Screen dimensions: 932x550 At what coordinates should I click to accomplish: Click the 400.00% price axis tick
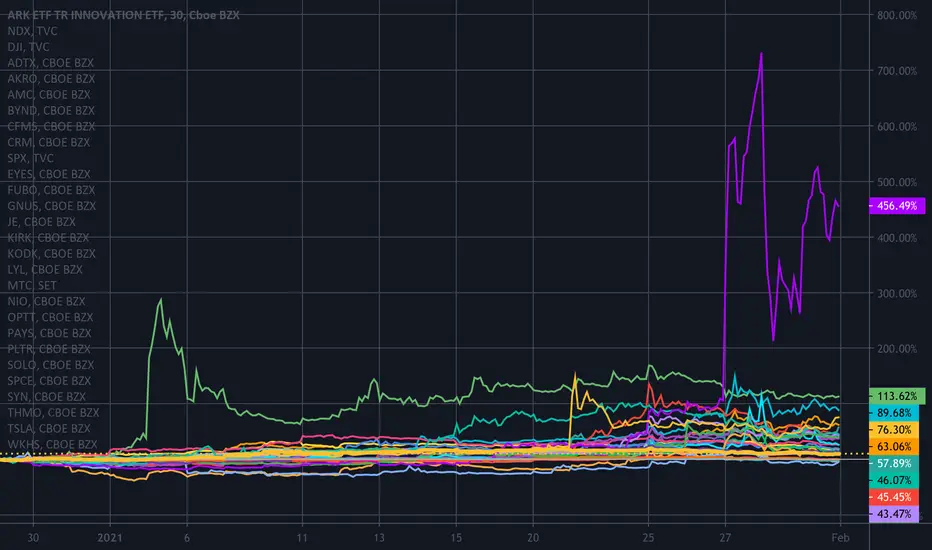click(x=897, y=238)
